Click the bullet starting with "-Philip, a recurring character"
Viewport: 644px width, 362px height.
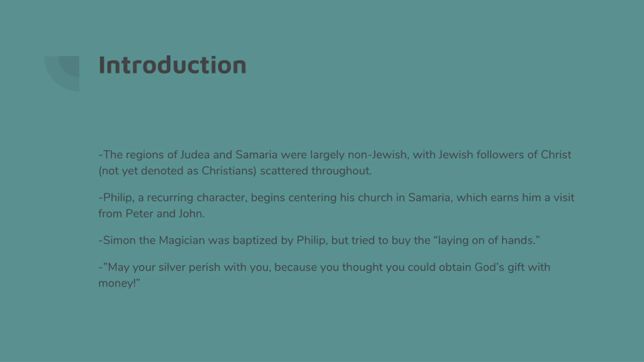tap(336, 205)
